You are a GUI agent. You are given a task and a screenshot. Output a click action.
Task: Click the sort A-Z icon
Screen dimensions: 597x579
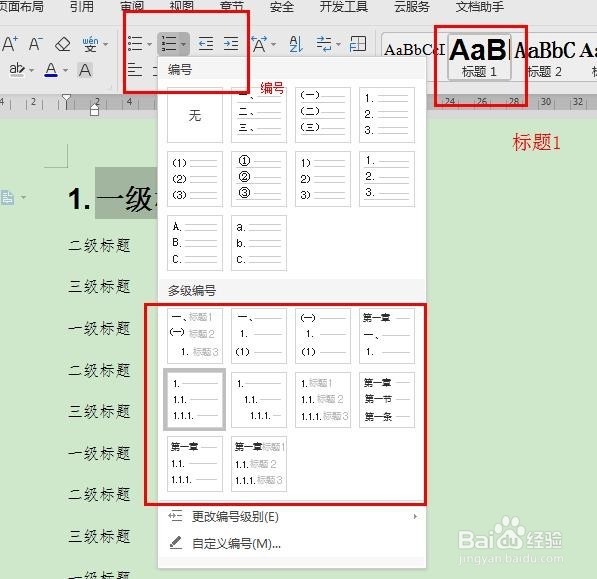[296, 44]
